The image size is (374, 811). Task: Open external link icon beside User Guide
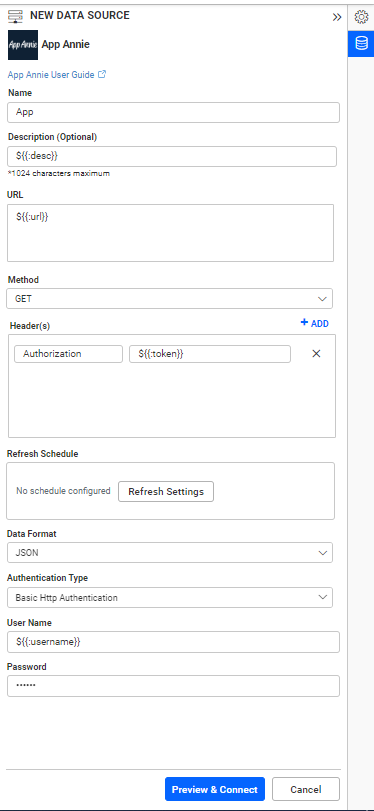[x=102, y=74]
